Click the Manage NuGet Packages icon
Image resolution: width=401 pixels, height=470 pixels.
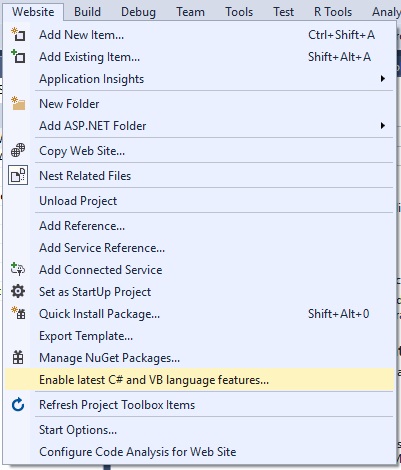(x=18, y=358)
